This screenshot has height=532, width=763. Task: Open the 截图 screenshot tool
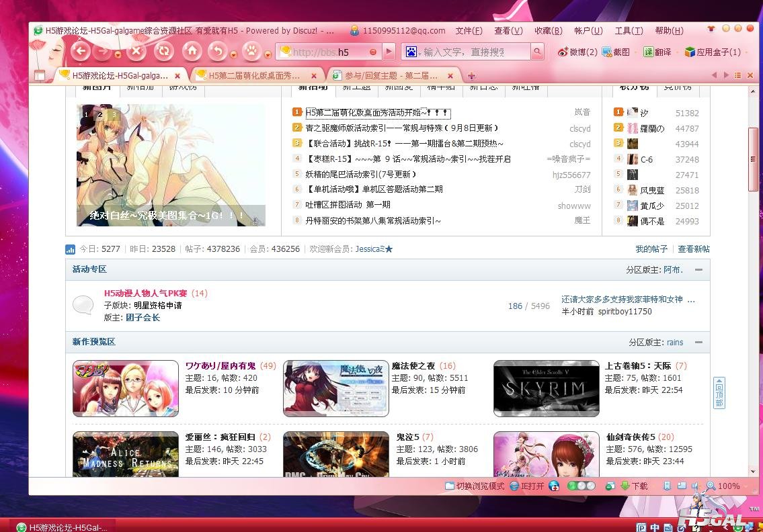click(616, 52)
